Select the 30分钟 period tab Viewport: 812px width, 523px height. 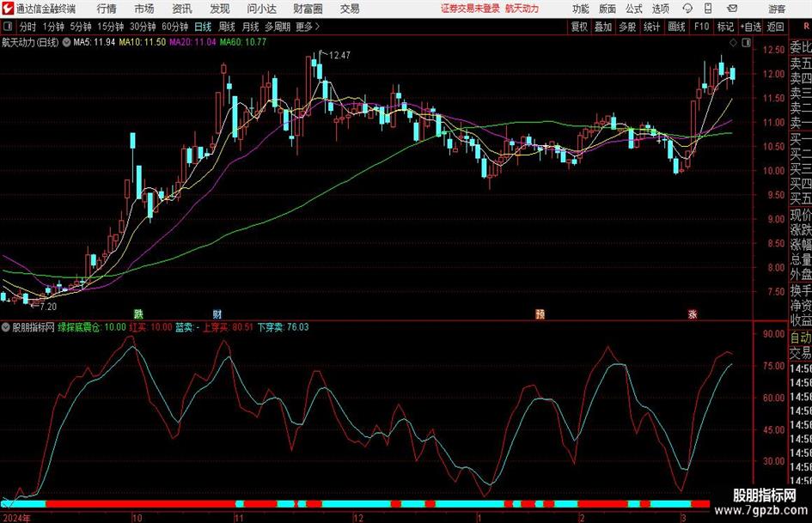coord(143,27)
